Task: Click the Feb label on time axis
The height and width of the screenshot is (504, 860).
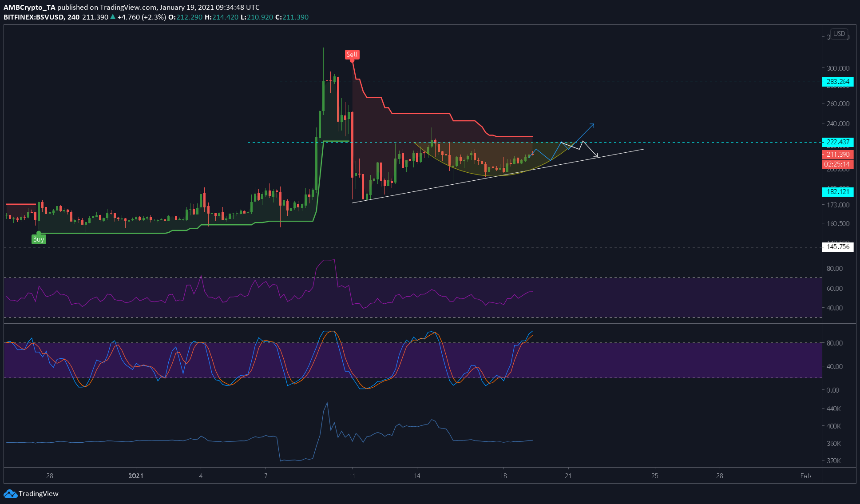Action: click(x=805, y=476)
